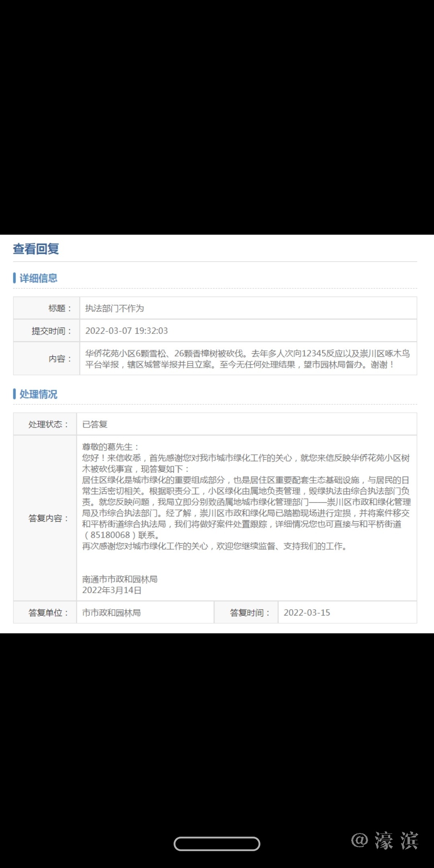Click the letter date 2022年3月14日
This screenshot has width=434, height=868.
click(112, 590)
